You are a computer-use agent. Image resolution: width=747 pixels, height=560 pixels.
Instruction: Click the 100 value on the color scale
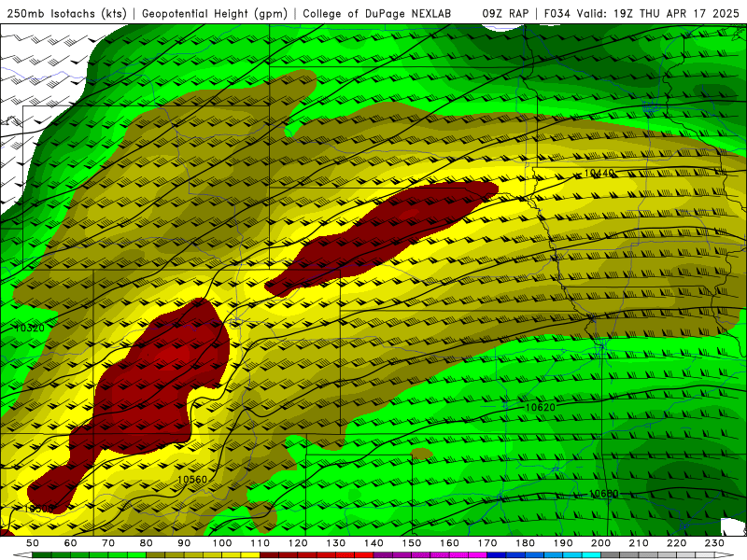click(x=222, y=543)
